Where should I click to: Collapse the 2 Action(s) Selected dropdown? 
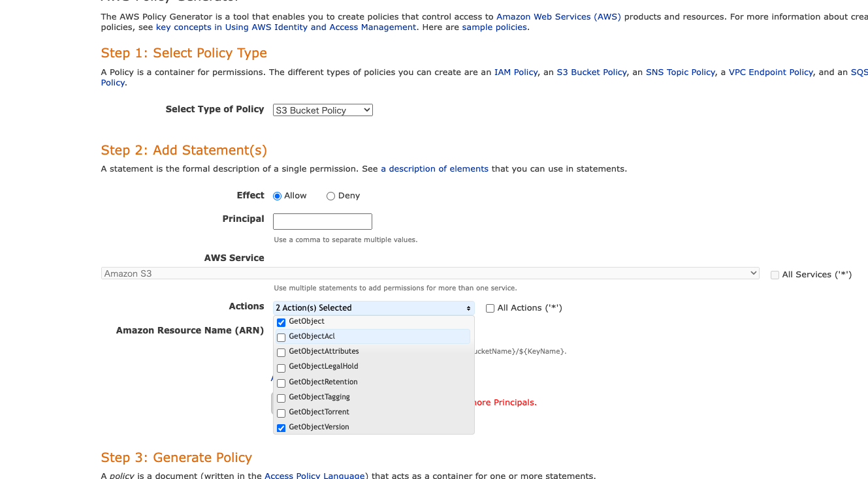pyautogui.click(x=374, y=307)
